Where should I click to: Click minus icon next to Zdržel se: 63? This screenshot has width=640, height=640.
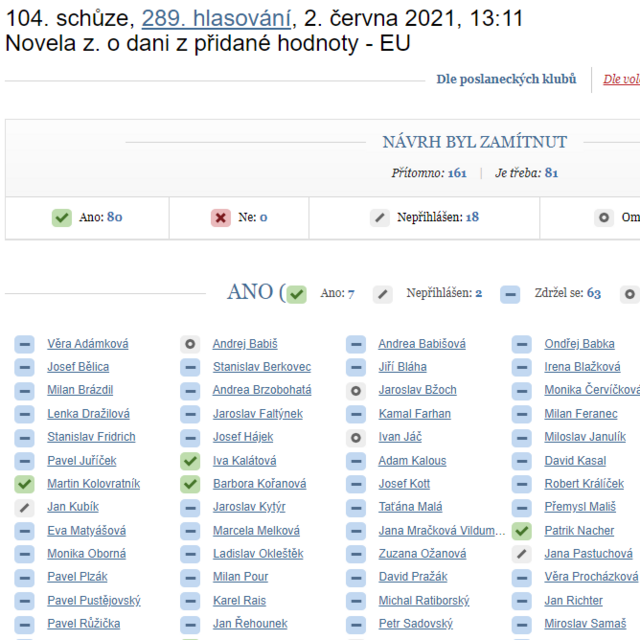coord(510,294)
